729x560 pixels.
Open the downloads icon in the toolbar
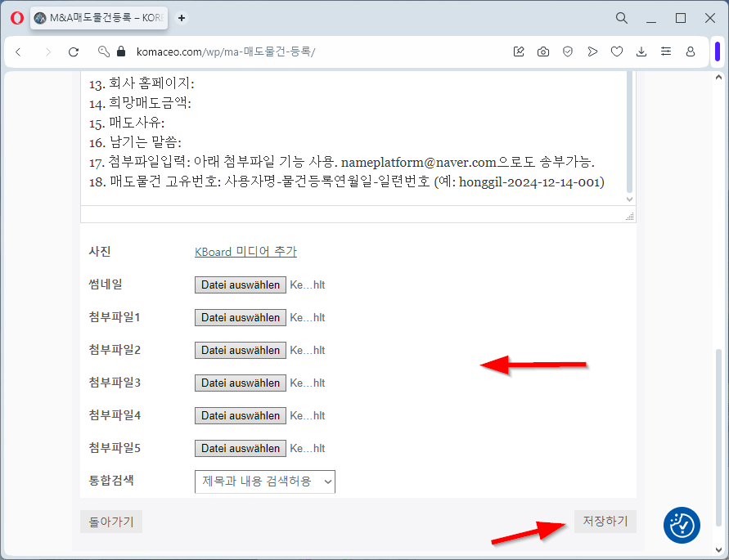click(641, 52)
